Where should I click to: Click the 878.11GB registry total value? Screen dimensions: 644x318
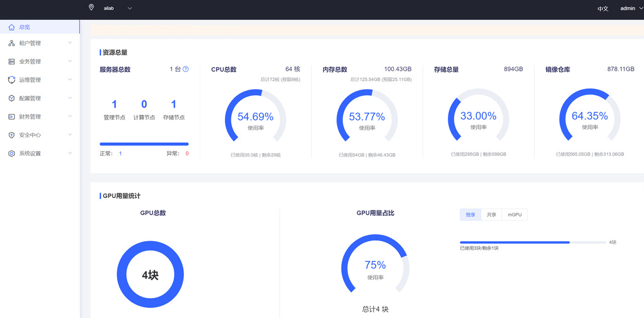point(621,69)
